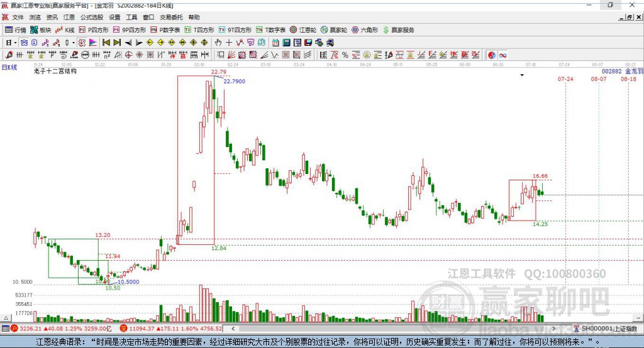This screenshot has height=348, width=644.
Task: Select the crosshair plus tool
Action: pos(229,42)
